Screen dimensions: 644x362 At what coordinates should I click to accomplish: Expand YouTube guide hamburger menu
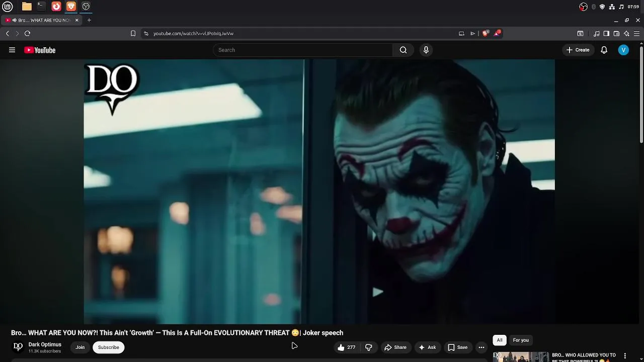tap(12, 50)
